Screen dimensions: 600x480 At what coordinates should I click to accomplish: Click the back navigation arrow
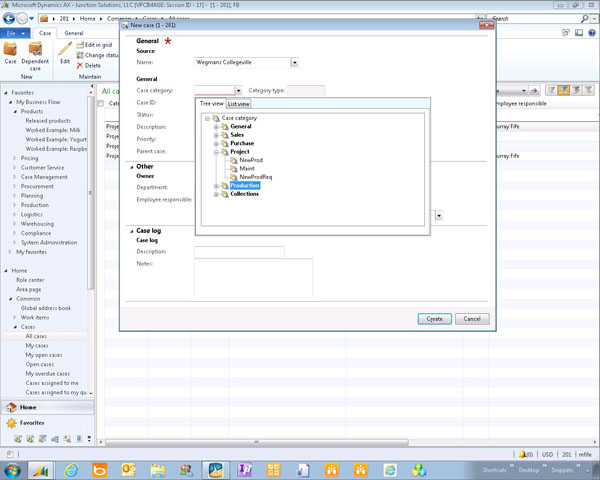(x=9, y=18)
